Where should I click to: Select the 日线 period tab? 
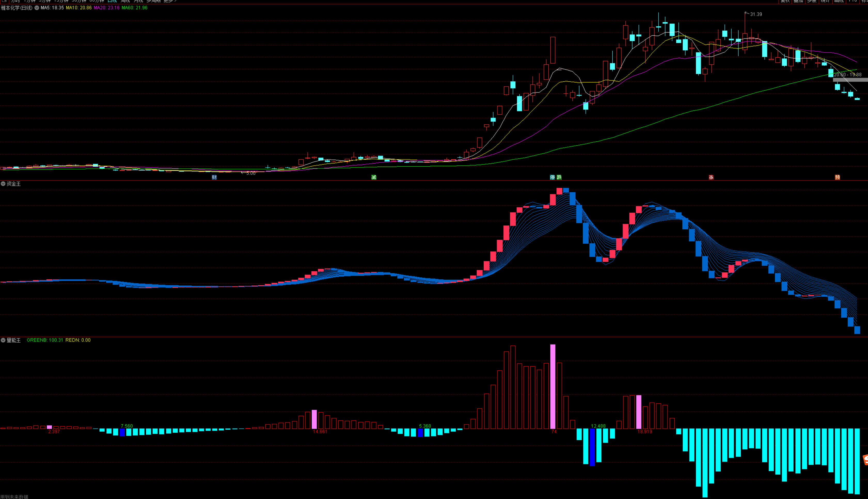(x=112, y=1)
